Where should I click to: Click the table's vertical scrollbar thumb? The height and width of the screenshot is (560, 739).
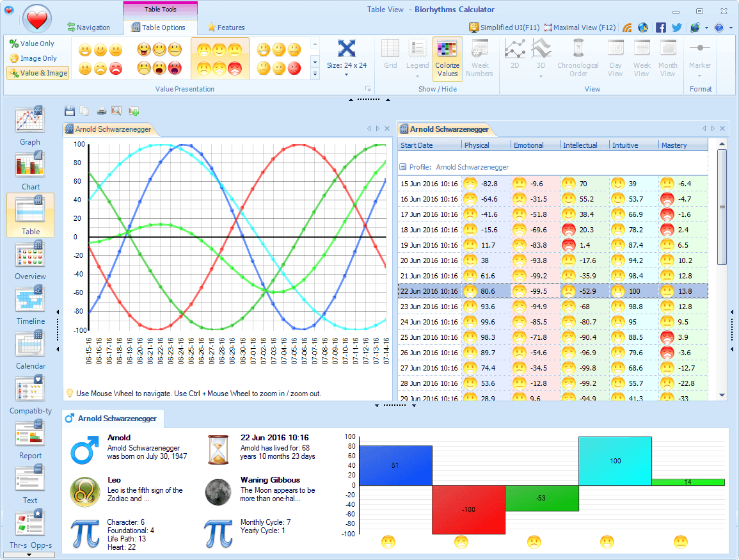pos(722,207)
